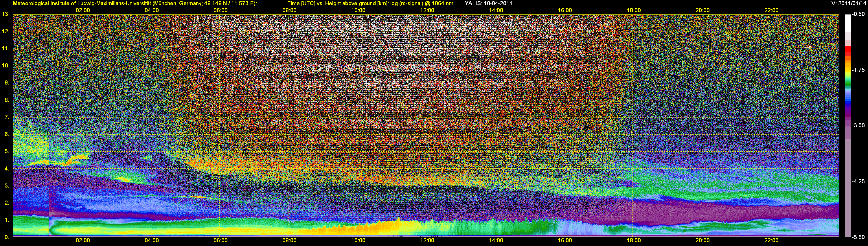
Task: Click the 8. height axis label
Action: click(7, 100)
